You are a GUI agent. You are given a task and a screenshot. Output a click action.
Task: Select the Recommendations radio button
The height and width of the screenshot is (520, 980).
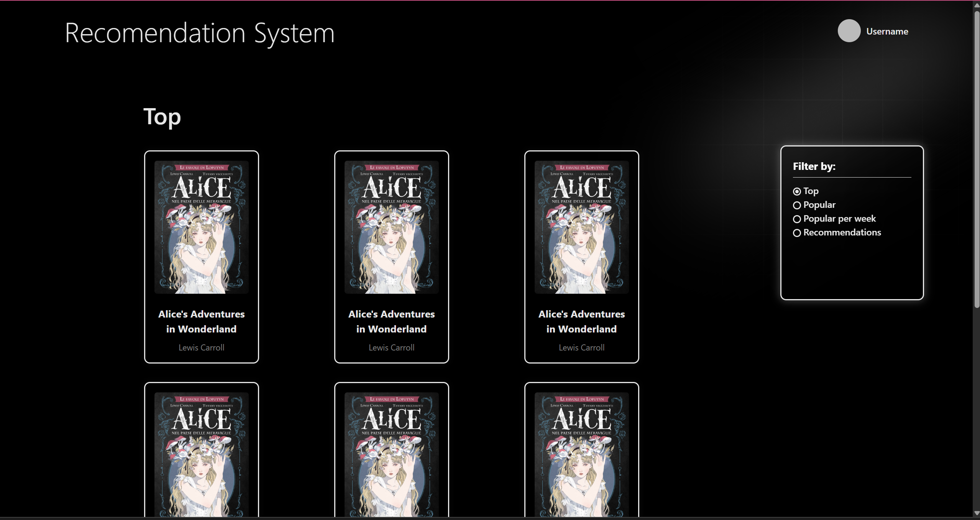[x=797, y=233]
